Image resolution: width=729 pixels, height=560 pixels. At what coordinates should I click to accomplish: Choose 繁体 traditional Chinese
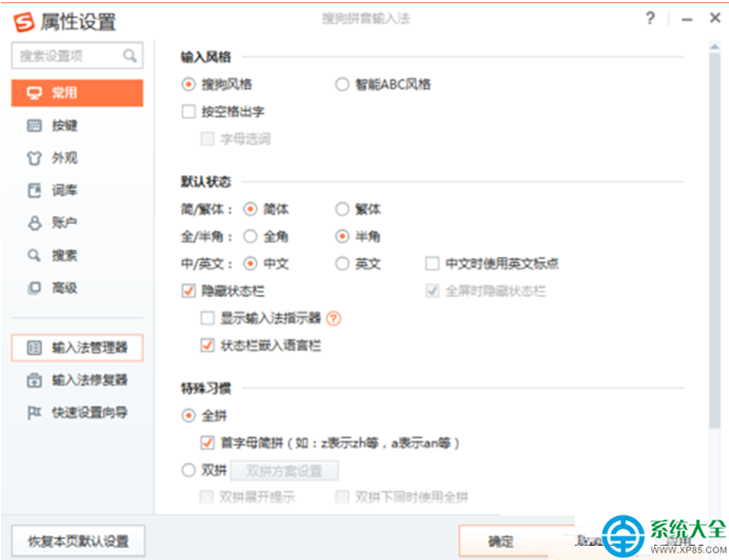pos(342,209)
